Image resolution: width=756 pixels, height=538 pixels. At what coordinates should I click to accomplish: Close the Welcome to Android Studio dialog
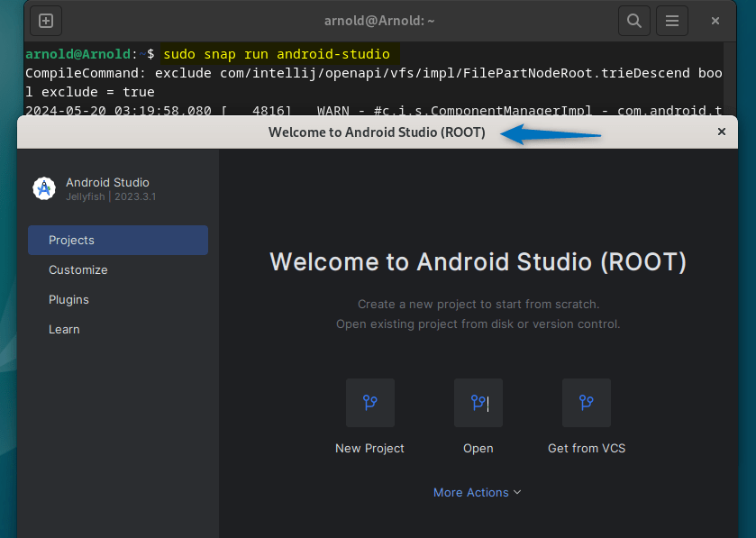coord(721,132)
